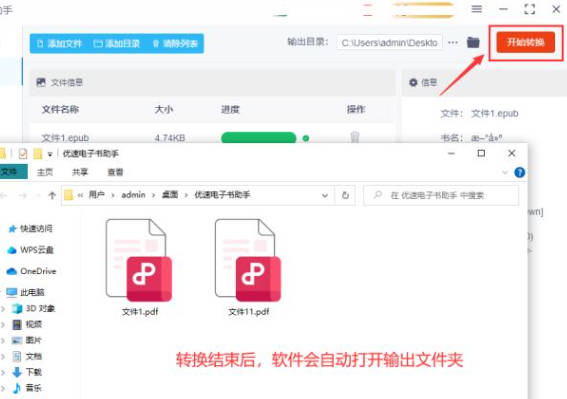
Task: Open the hamburger menu in the converter title bar
Action: 477,9
